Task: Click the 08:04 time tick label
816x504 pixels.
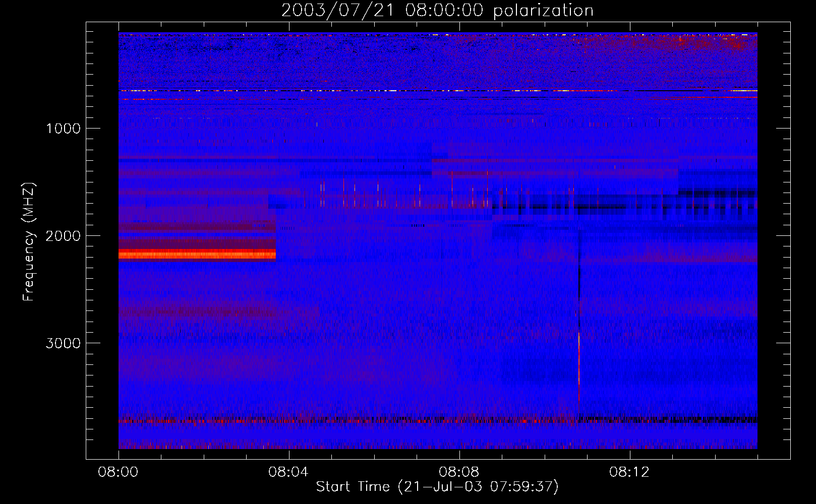Action: point(288,472)
